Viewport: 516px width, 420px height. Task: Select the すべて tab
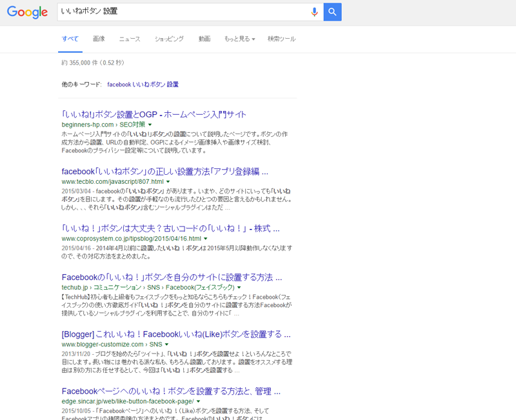(70, 39)
